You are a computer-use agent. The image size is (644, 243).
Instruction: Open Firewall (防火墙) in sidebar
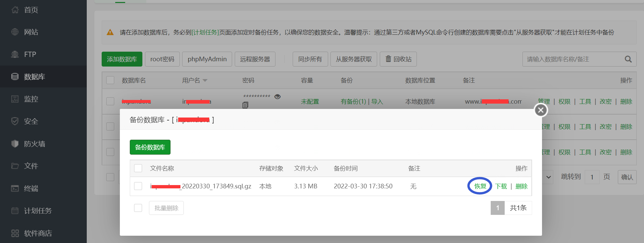[x=34, y=144]
